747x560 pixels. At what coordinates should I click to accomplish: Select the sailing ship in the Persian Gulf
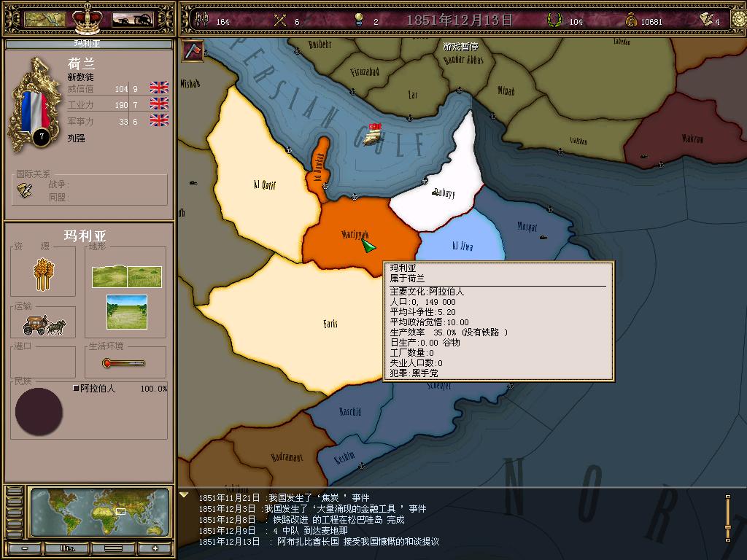click(374, 135)
